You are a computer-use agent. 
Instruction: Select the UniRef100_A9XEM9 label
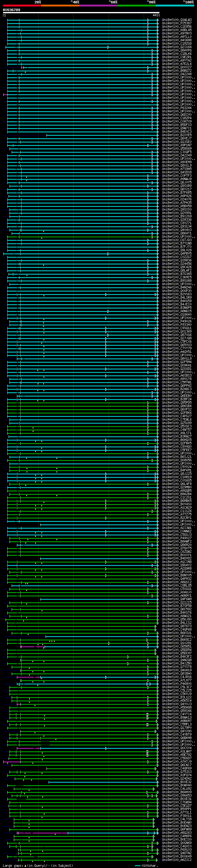click(177, 162)
